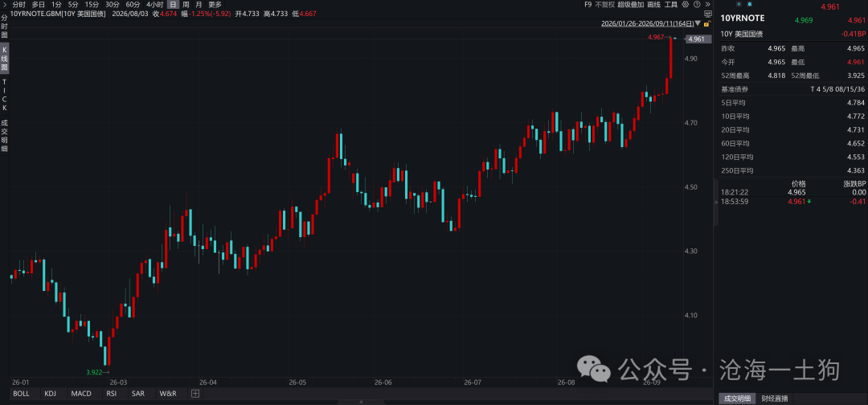Image resolution: width=868 pixels, height=405 pixels.
Task: Select the 5分 interval
Action: (73, 5)
